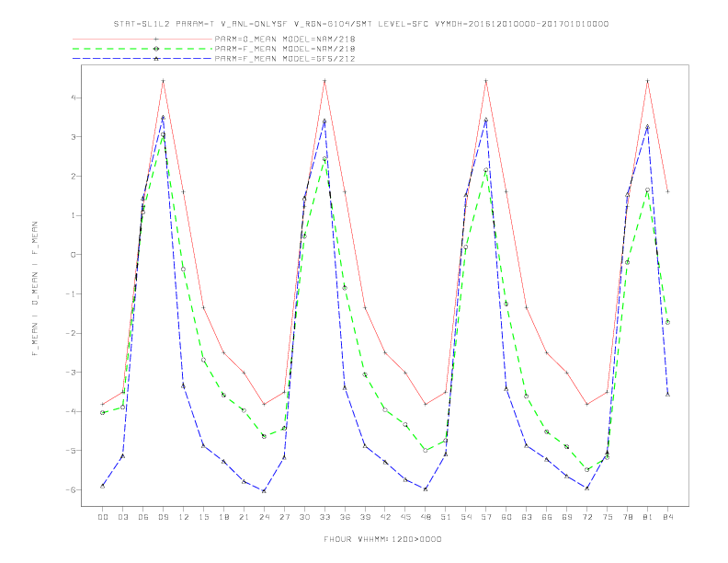This screenshot has width=728, height=563.
Task: Click y-axis tick label 0
Action: coord(74,255)
